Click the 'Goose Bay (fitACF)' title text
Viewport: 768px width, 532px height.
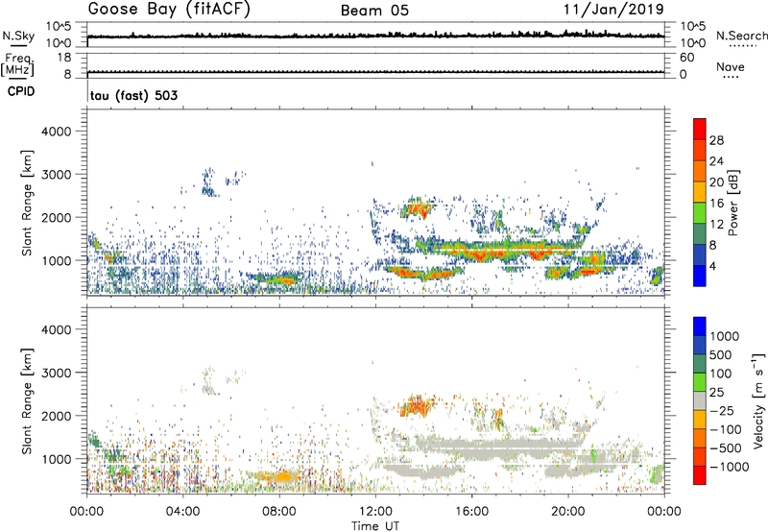point(169,10)
